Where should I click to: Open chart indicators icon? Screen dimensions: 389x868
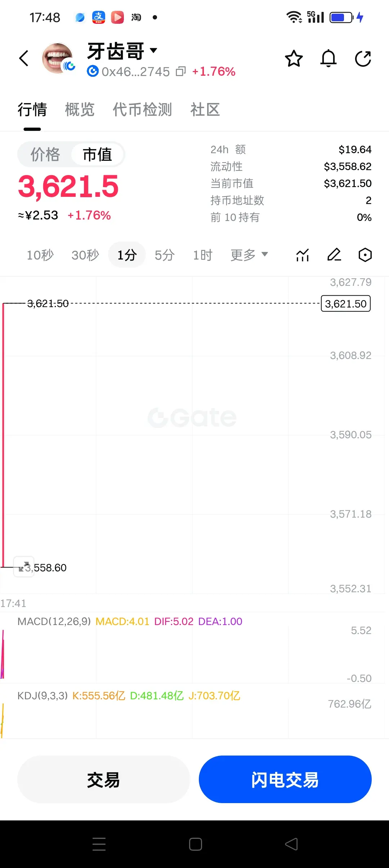303,255
